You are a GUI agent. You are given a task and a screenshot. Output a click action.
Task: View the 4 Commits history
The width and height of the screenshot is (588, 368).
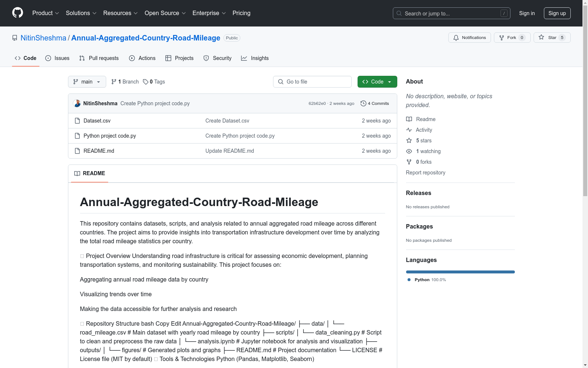(x=375, y=103)
